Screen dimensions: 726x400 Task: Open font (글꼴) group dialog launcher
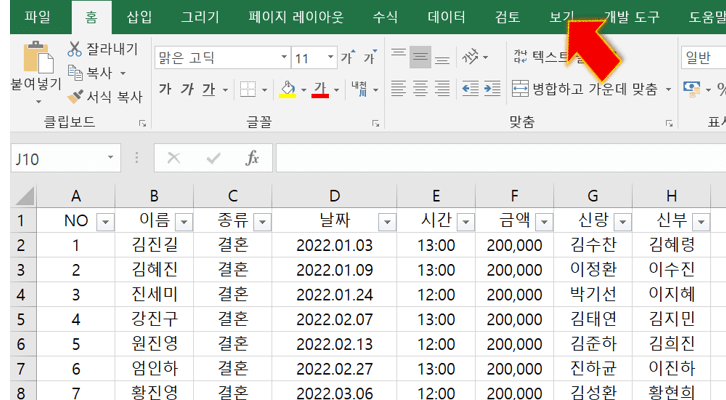[376, 123]
